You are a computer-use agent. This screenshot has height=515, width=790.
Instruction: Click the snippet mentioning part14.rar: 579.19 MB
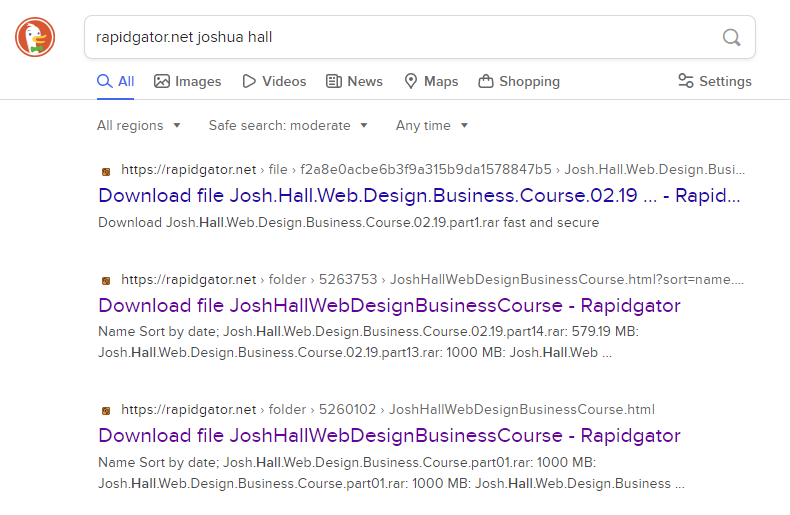[368, 342]
